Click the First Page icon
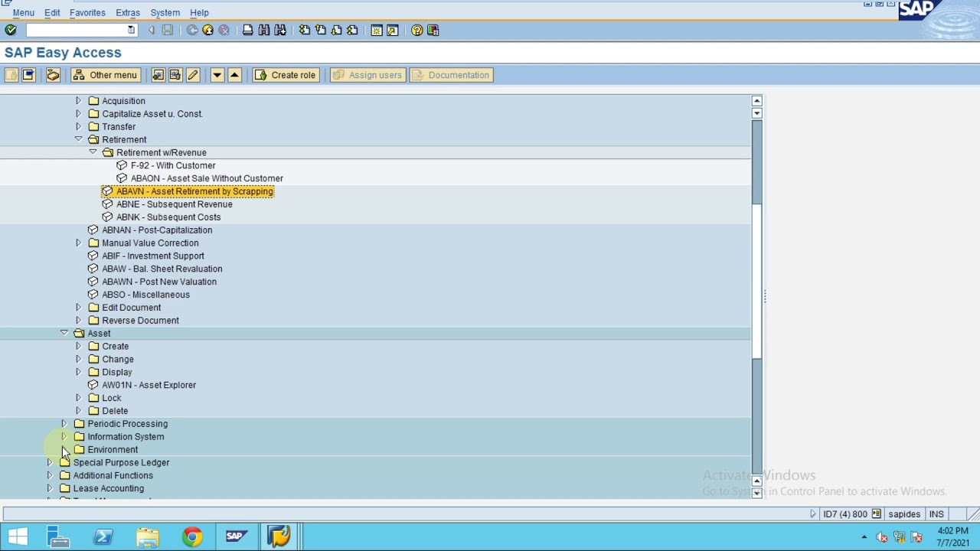Viewport: 980px width, 551px height. click(x=305, y=30)
